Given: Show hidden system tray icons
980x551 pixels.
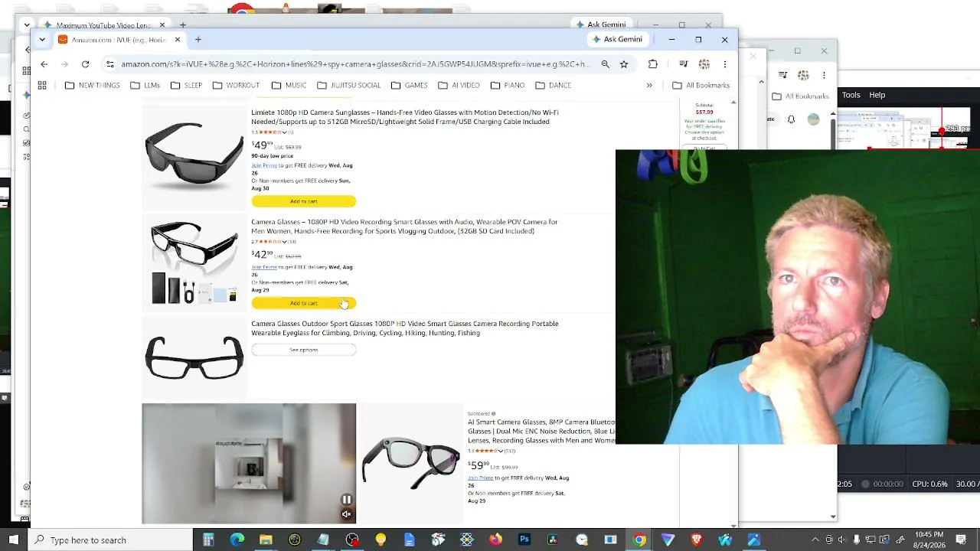Looking at the screenshot, I should point(815,540).
